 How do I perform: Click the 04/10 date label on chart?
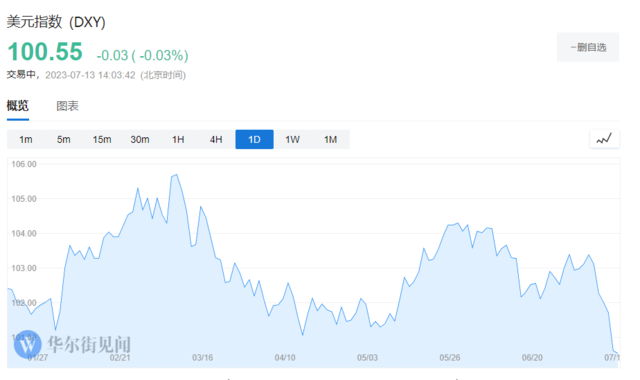point(285,358)
